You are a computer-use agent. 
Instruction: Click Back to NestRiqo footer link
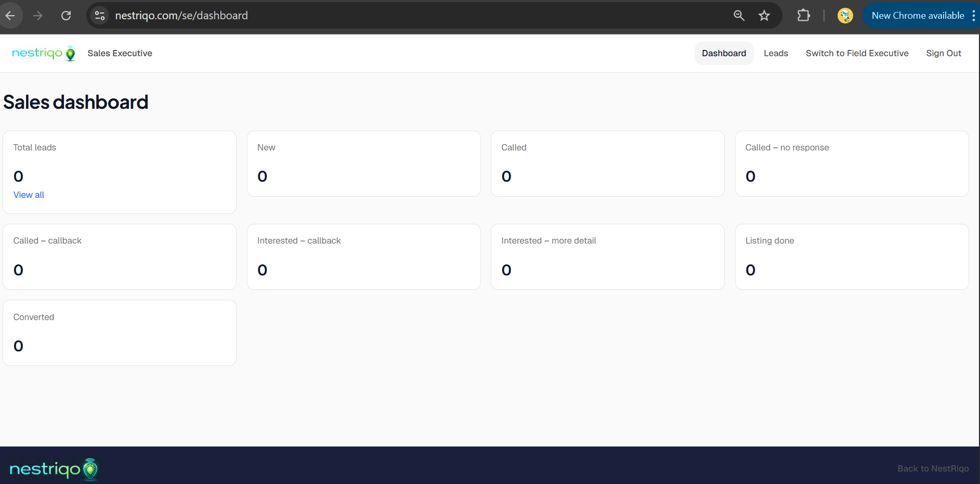point(933,468)
